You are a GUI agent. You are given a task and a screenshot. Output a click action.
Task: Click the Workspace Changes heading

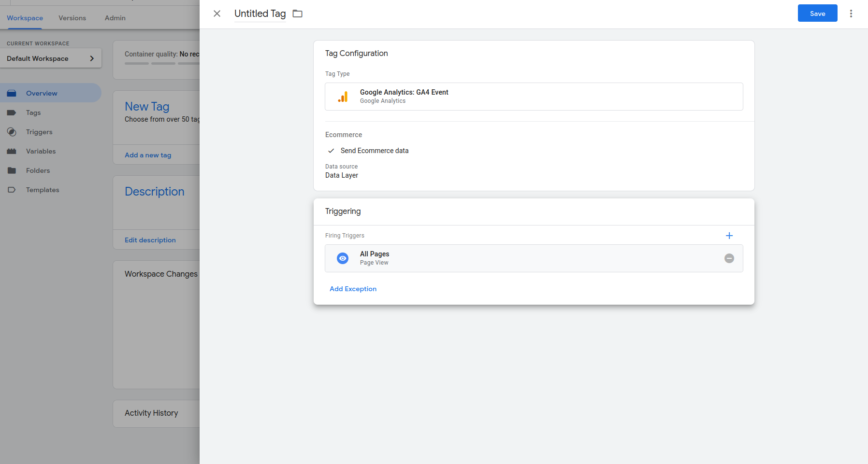[x=161, y=274]
